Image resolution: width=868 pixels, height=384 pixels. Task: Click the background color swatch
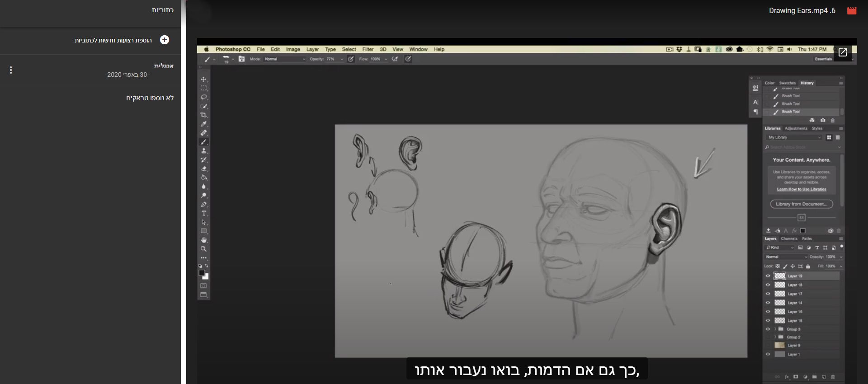coord(206,277)
